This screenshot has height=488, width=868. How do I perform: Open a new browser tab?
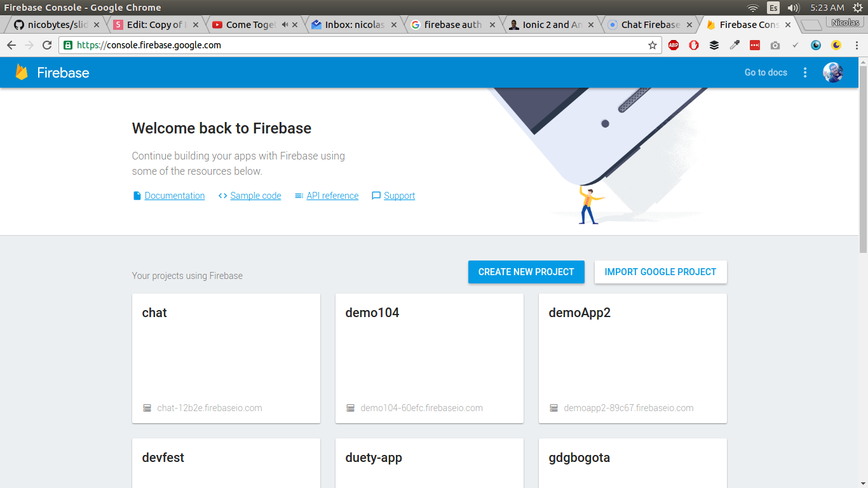tap(811, 25)
